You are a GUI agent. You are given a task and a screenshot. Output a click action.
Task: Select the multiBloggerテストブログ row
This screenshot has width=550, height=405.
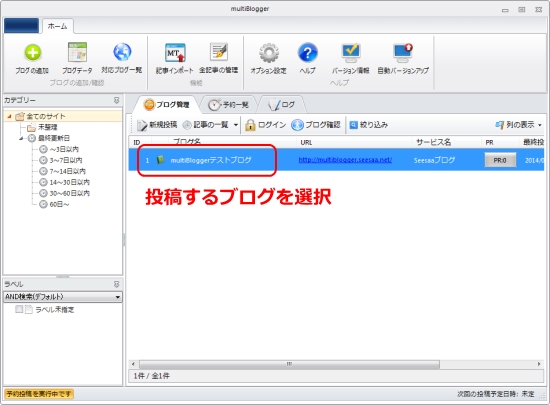pos(336,160)
